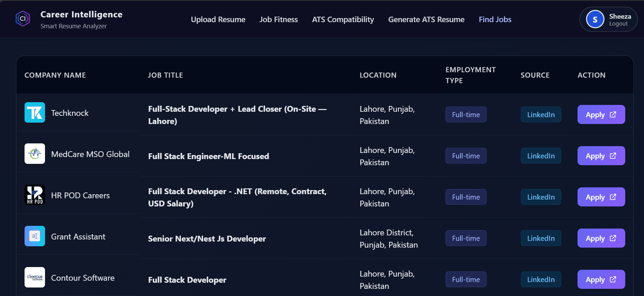644x296 pixels.
Task: Click the Full-time badge in the Contour Software row
Action: [x=466, y=279]
